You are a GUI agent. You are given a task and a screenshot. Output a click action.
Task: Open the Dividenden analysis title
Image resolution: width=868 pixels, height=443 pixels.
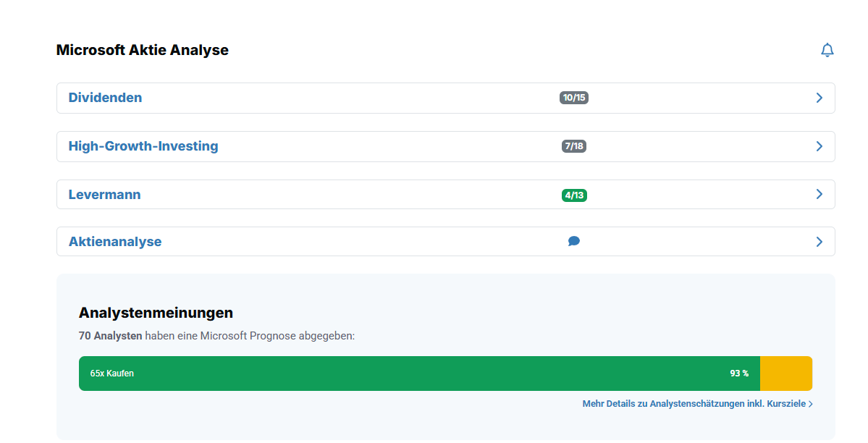tap(105, 98)
